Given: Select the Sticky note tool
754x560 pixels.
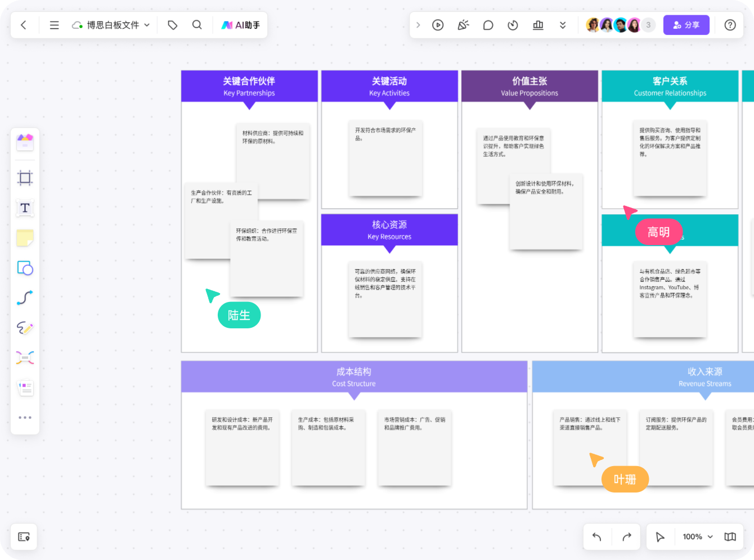Looking at the screenshot, I should [25, 238].
